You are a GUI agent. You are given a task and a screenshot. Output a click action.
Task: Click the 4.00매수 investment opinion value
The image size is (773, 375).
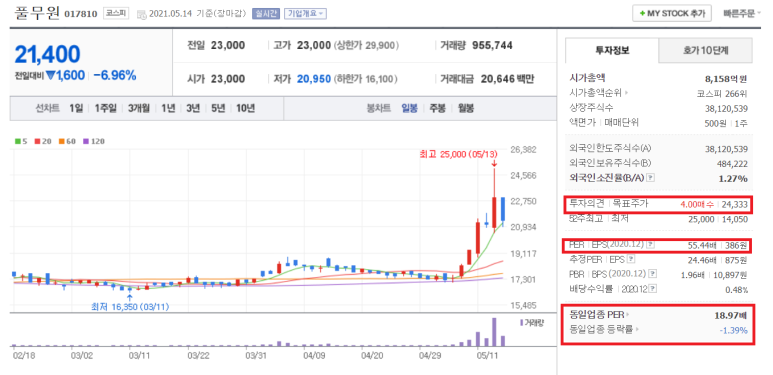pos(696,204)
